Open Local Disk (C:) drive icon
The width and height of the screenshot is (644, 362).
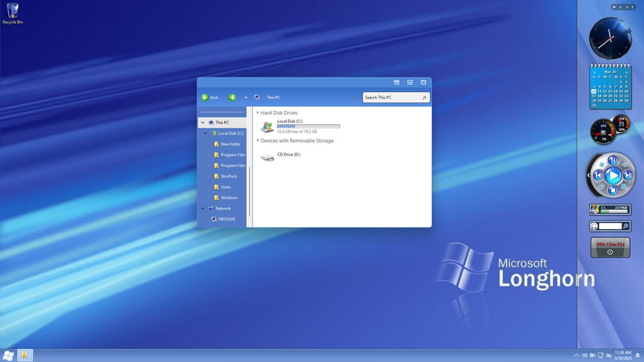click(x=267, y=127)
